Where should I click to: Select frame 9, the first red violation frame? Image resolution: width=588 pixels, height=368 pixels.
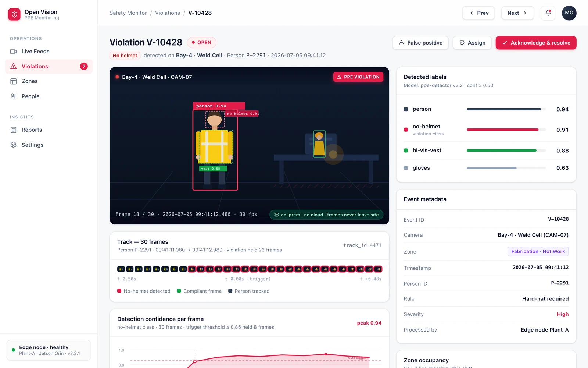pos(192,269)
